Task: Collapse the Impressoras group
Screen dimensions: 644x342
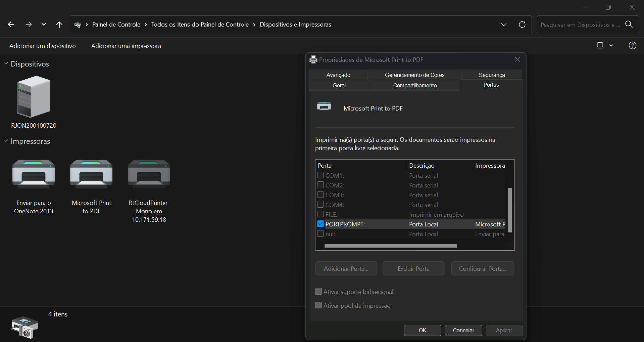Action: 6,141
